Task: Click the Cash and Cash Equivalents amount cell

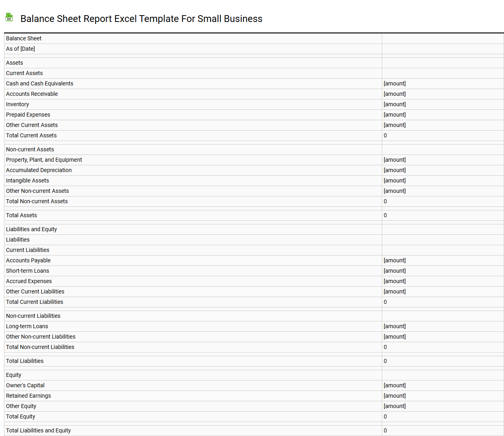Action: (x=395, y=83)
